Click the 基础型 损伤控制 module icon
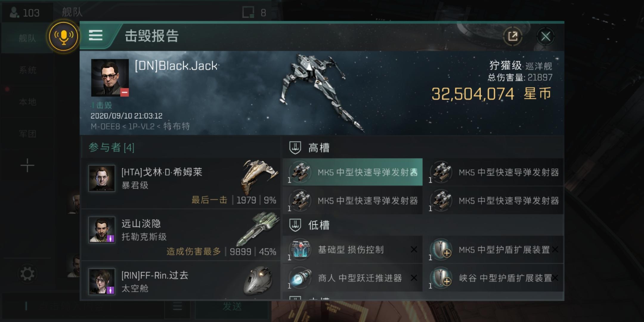The width and height of the screenshot is (644, 322). pos(300,249)
